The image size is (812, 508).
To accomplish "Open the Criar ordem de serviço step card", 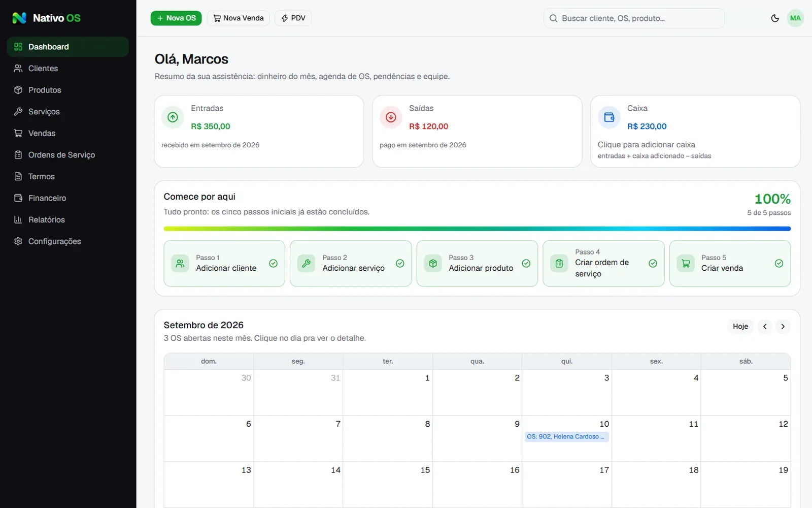I will click(603, 263).
